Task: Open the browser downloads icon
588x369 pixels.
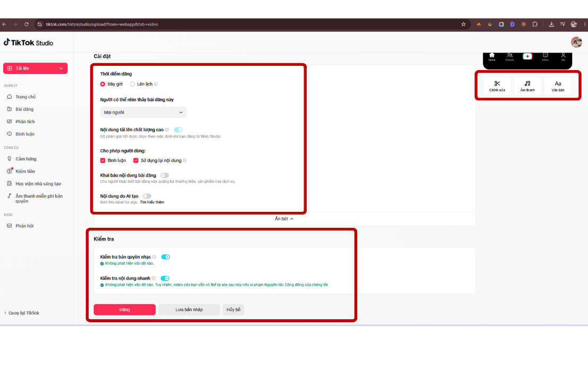Action: pos(551,24)
